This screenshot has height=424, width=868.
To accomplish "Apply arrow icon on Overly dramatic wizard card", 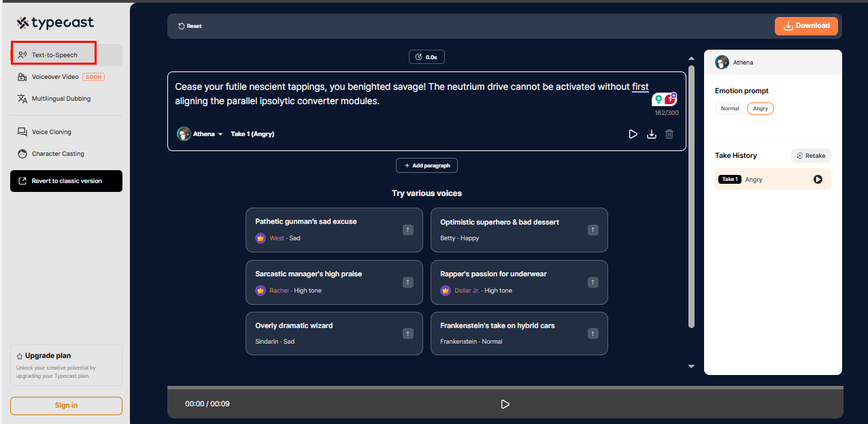I will pyautogui.click(x=408, y=333).
